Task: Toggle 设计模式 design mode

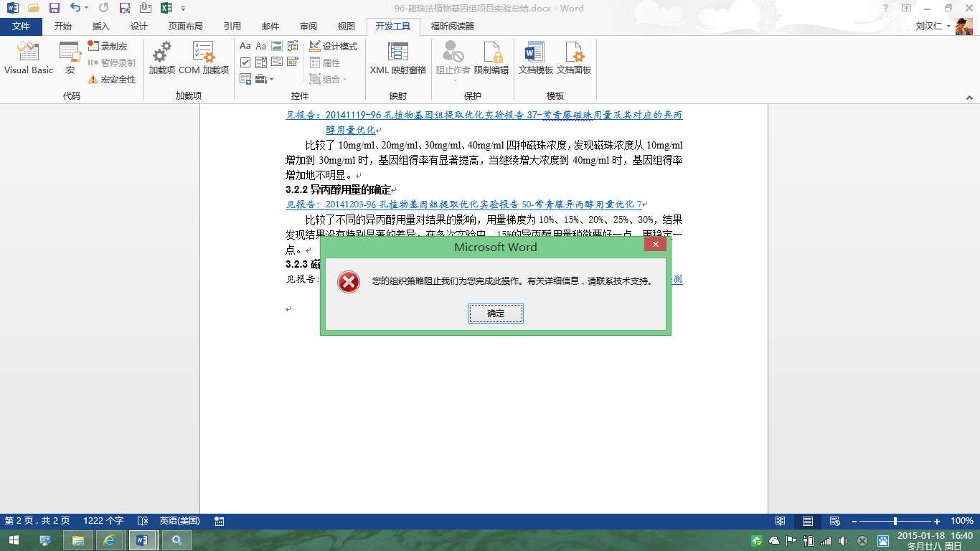Action: (334, 46)
